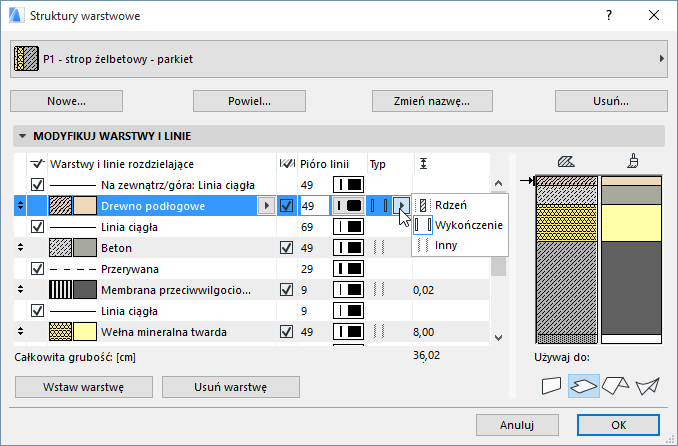Click Anuluj button
This screenshot has width=678, height=446.
[x=517, y=425]
